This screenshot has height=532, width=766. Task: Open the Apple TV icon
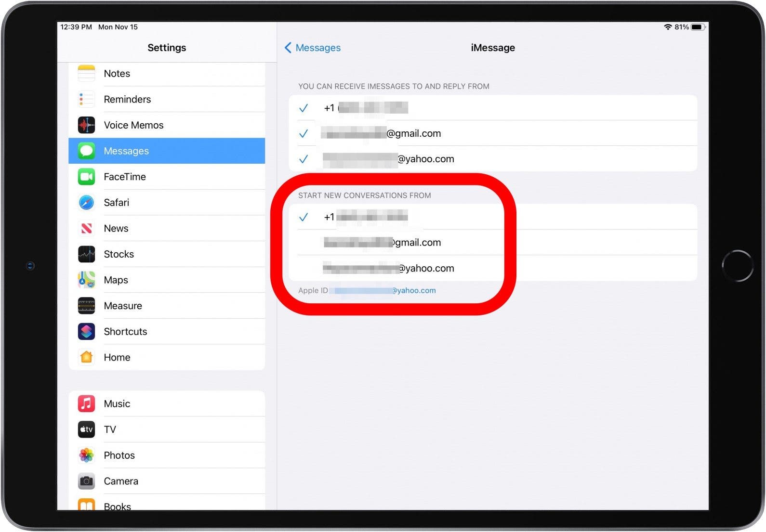click(x=86, y=429)
